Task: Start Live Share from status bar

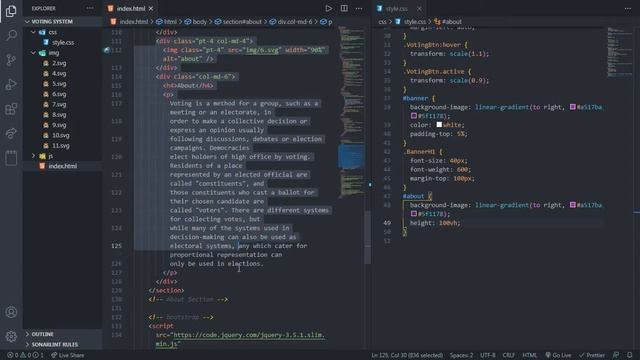Action: pos(68,355)
